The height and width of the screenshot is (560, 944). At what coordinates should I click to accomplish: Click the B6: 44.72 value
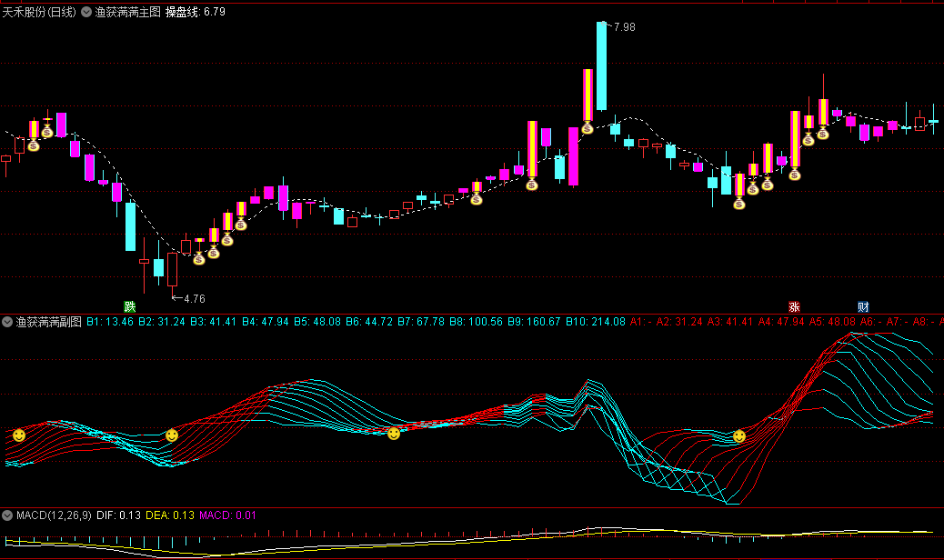[369, 322]
